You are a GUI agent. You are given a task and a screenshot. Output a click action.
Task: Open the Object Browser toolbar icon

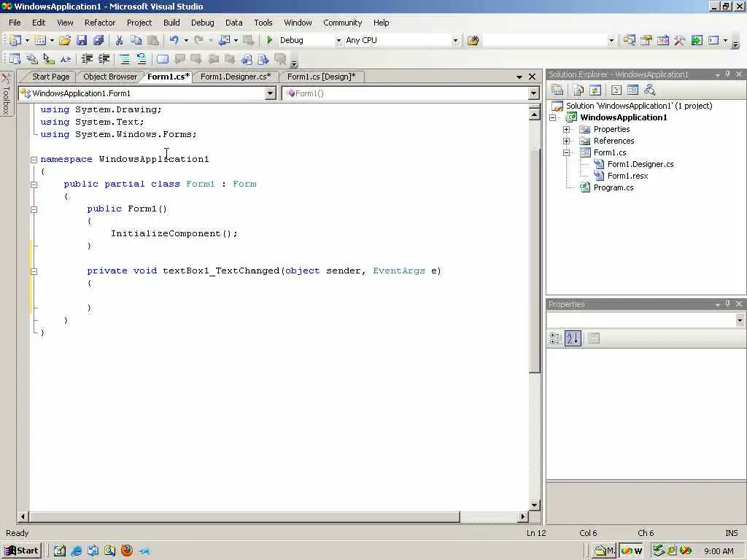point(662,41)
